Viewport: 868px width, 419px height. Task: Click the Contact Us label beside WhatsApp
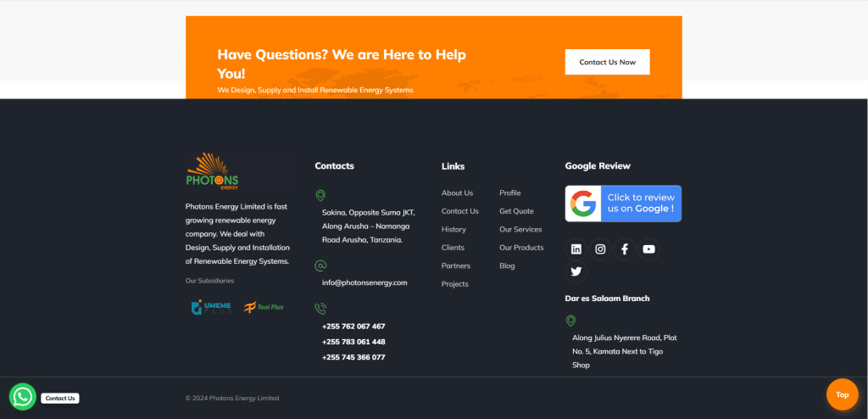[x=60, y=398]
